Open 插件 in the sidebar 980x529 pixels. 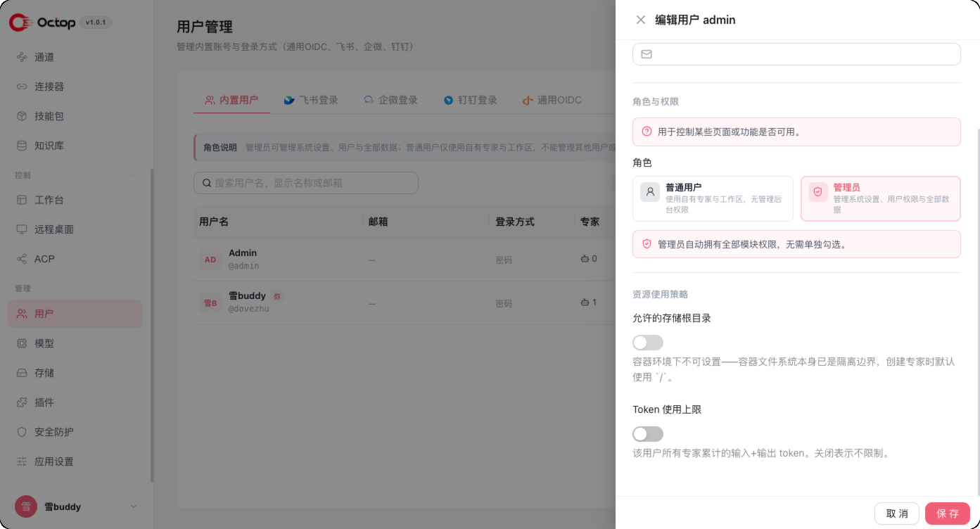tap(75, 402)
